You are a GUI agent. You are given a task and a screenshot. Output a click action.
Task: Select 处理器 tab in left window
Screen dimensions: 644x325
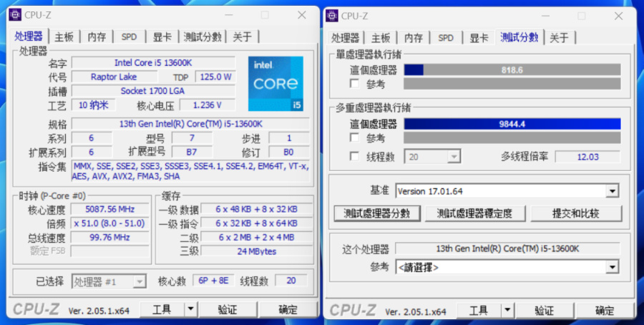(29, 37)
